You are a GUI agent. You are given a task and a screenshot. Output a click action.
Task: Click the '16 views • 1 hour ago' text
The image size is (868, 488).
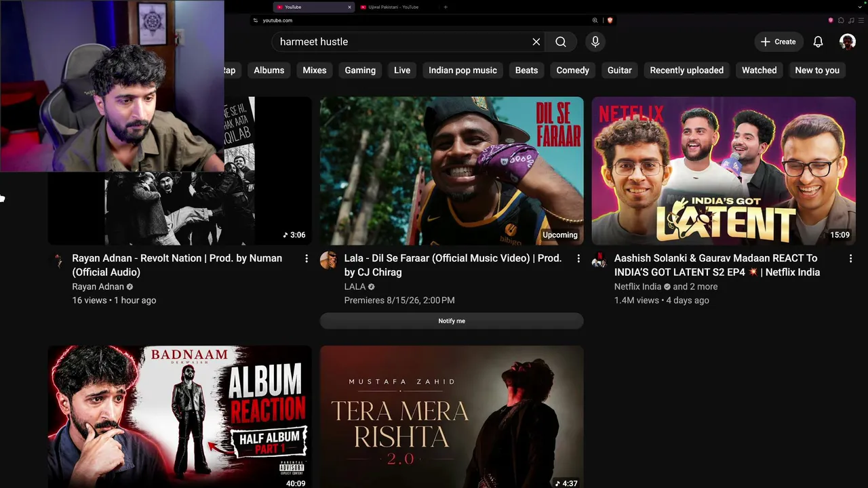[x=114, y=300]
